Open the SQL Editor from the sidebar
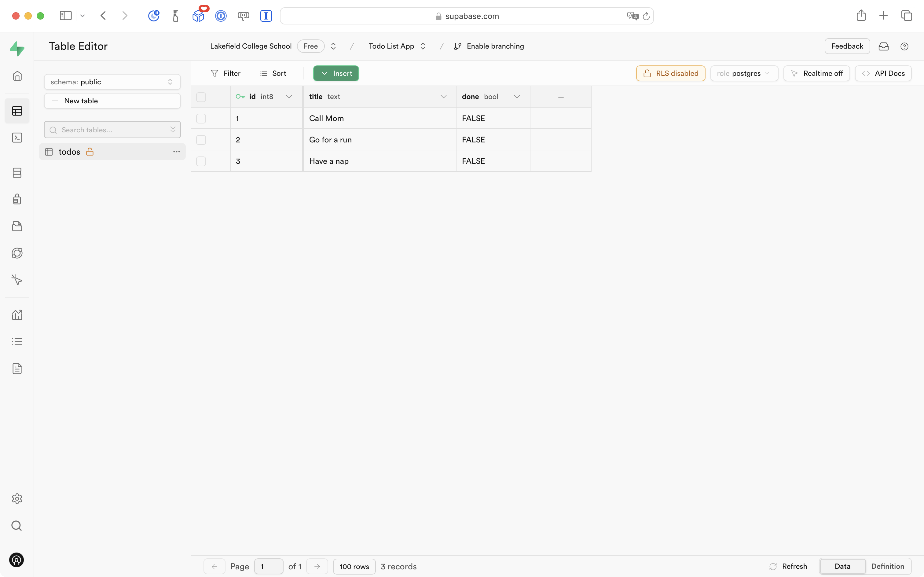924x577 pixels. (17, 138)
